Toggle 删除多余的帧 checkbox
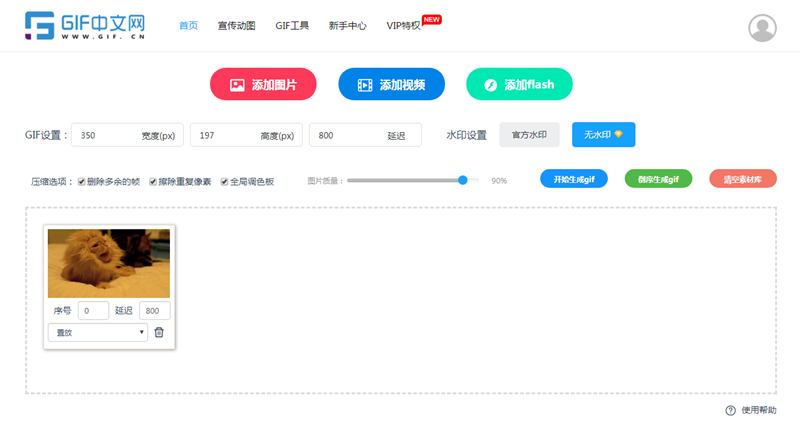This screenshot has height=421, width=800. point(82,182)
